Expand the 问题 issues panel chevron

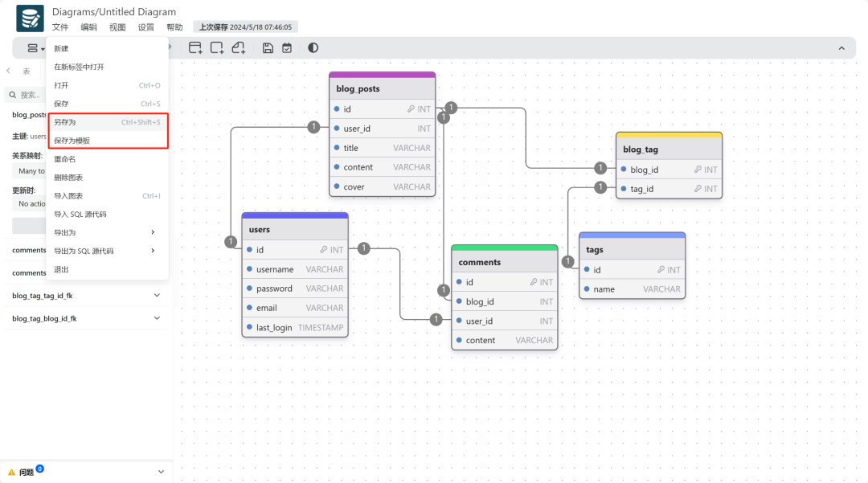tap(161, 472)
